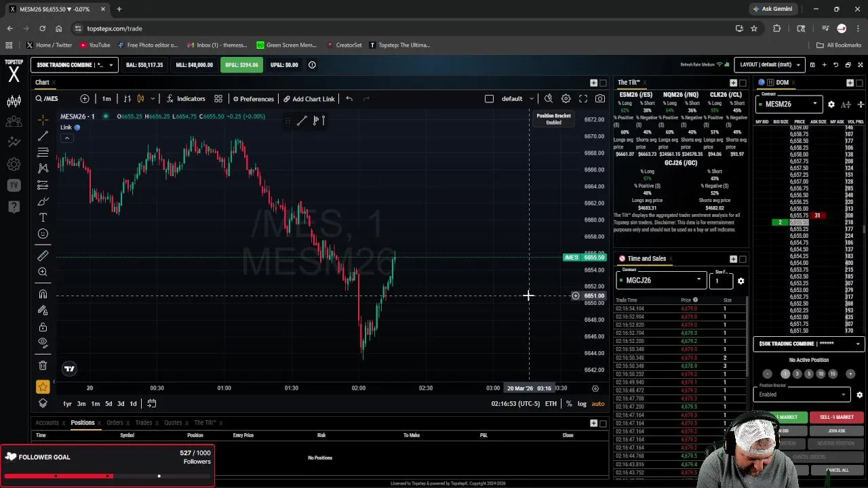
Task: Select the trend line drawing tool
Action: pos(43,136)
